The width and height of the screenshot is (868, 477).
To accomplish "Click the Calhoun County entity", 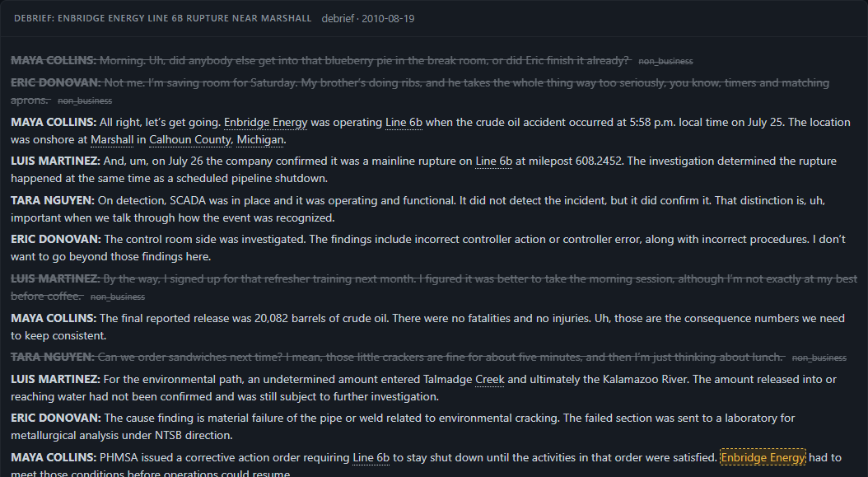I will pyautogui.click(x=190, y=139).
